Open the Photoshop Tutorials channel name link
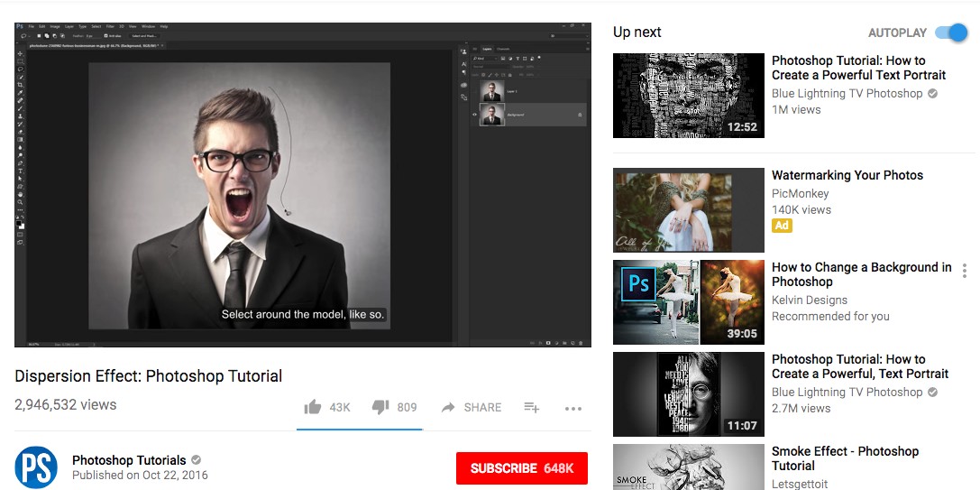 point(130,460)
